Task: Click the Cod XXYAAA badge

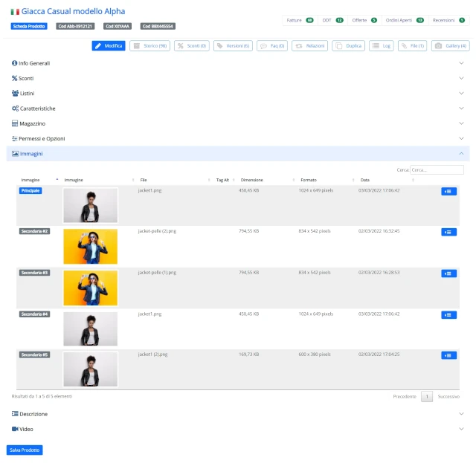Action: (x=118, y=27)
